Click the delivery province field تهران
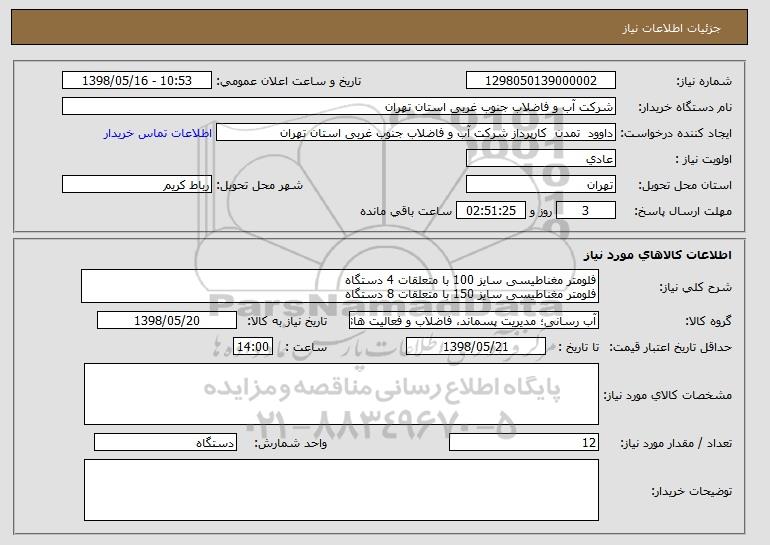The width and height of the screenshot is (770, 545). [x=541, y=185]
